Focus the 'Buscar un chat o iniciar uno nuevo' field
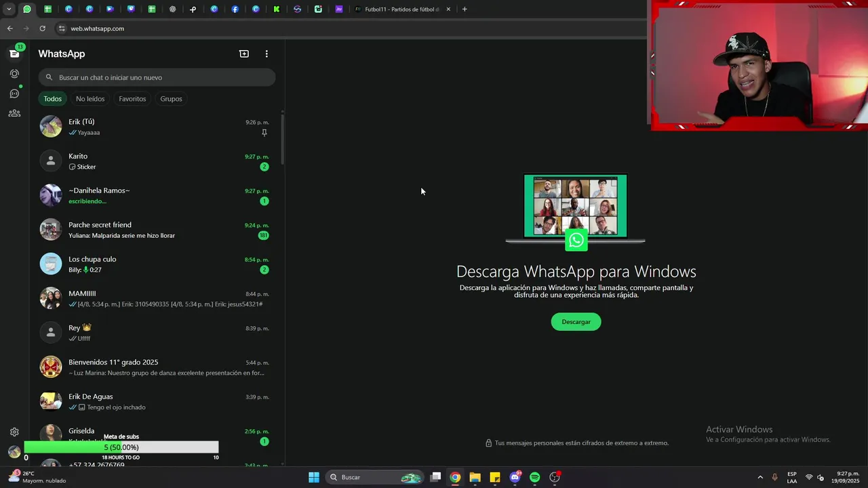The image size is (868, 488). tap(157, 77)
